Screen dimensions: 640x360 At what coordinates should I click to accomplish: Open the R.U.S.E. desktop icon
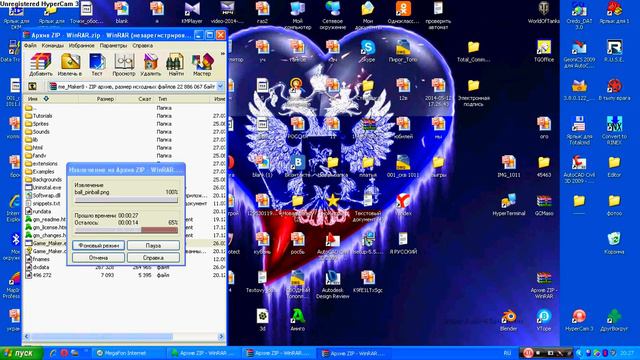coord(614,51)
